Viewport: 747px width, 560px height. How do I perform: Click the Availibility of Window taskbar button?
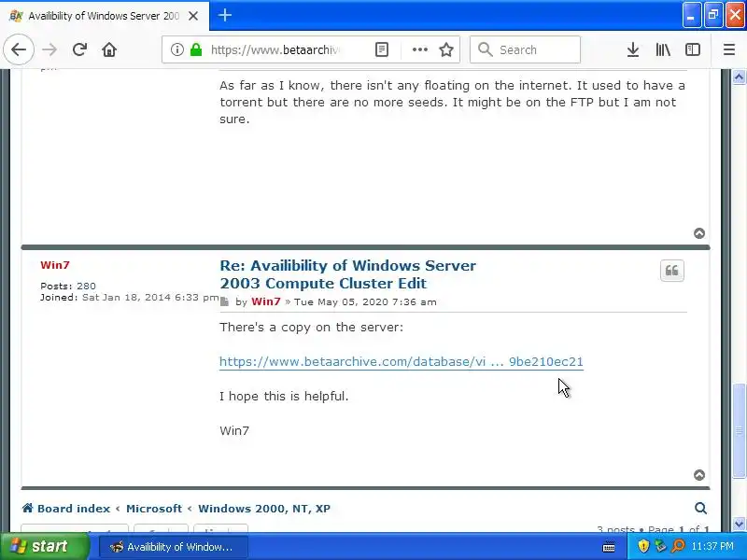coord(174,547)
